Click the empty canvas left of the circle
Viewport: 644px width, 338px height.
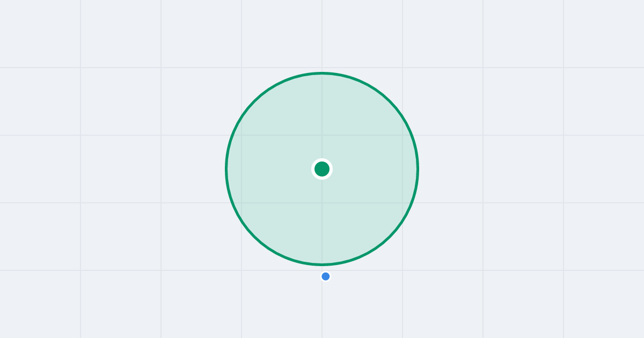click(121, 169)
